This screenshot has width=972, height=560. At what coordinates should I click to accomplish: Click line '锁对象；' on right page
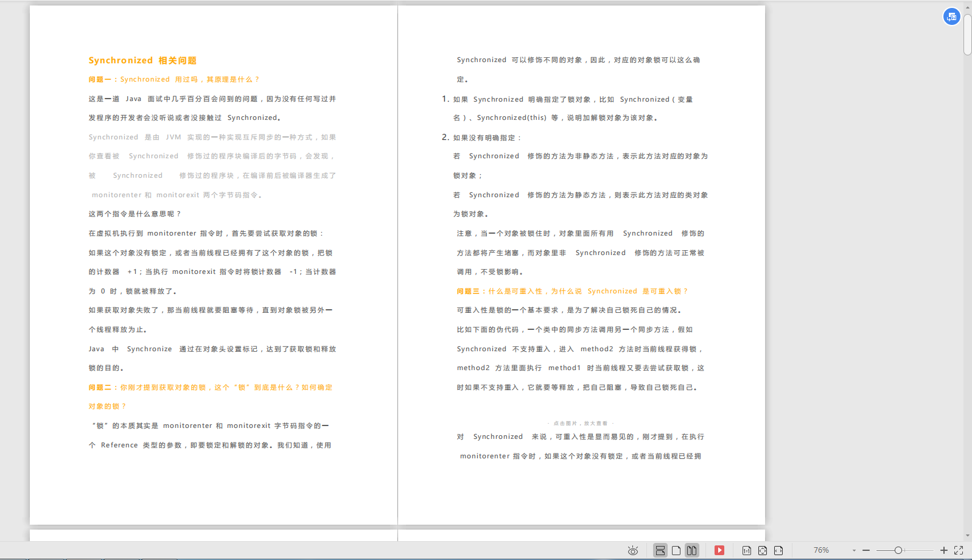(468, 175)
